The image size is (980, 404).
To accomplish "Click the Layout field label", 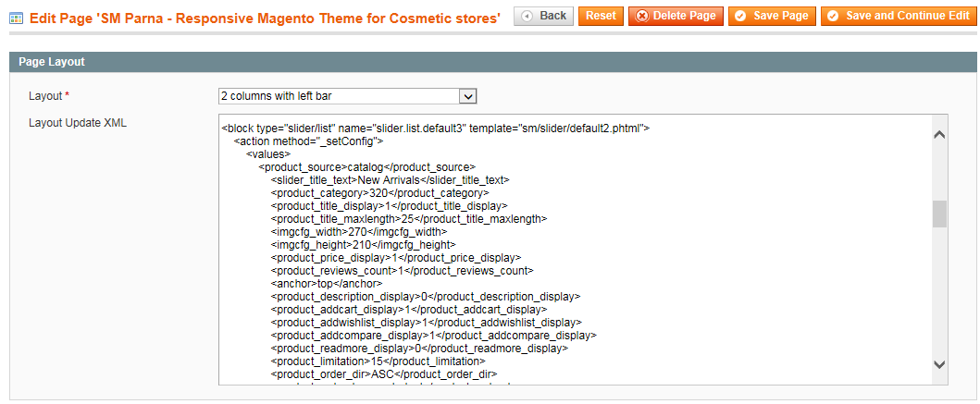I will 49,96.
